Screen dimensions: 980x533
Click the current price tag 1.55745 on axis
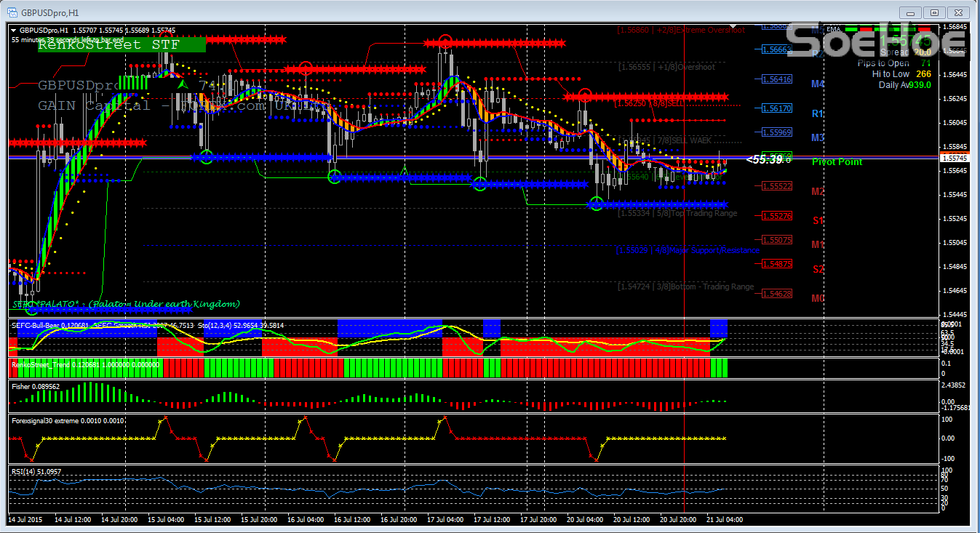click(953, 158)
